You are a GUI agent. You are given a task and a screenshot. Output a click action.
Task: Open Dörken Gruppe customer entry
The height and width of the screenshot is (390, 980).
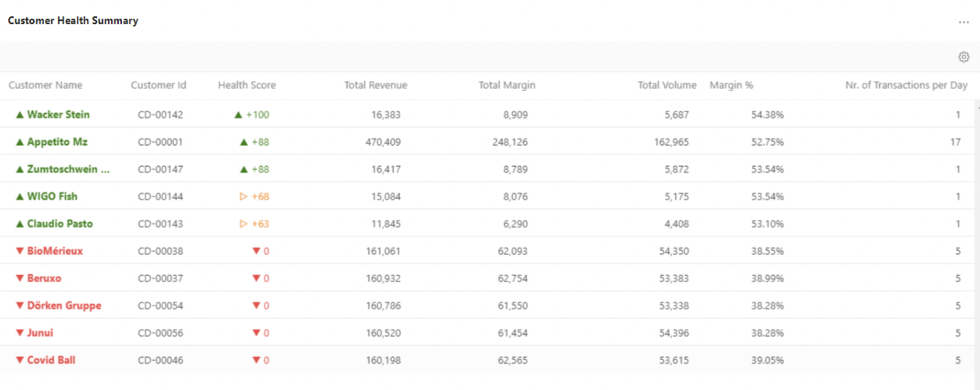64,306
